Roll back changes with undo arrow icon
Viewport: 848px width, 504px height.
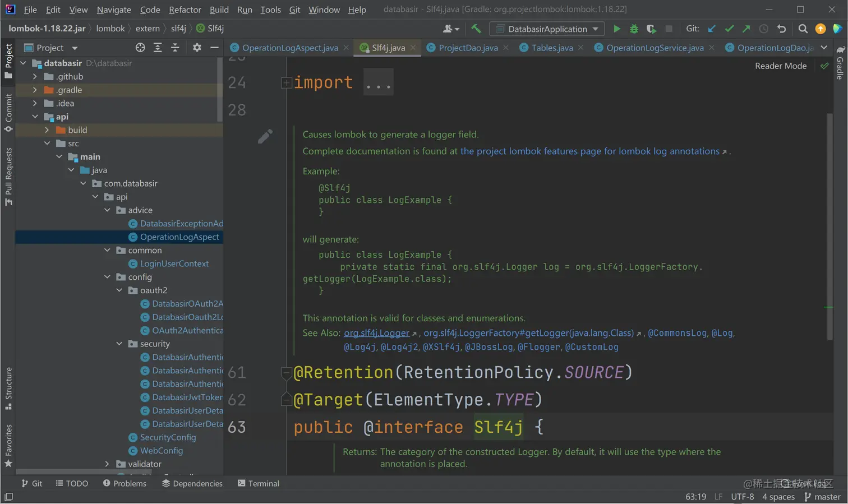[781, 29]
